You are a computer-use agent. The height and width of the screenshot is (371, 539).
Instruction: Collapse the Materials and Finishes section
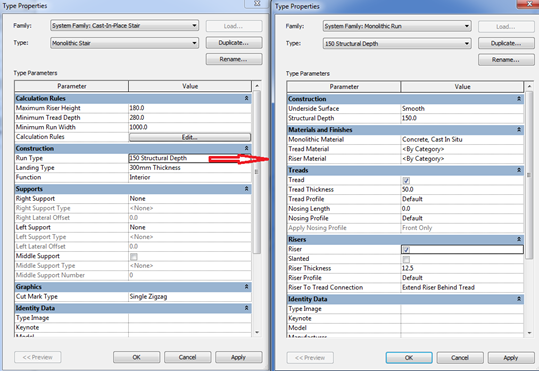point(519,130)
